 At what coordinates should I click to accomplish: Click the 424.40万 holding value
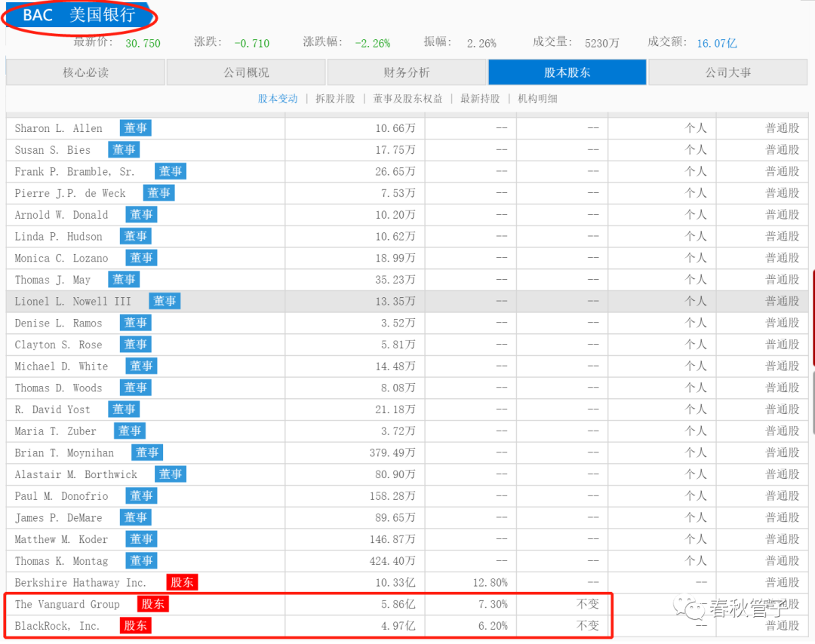pyautogui.click(x=392, y=561)
